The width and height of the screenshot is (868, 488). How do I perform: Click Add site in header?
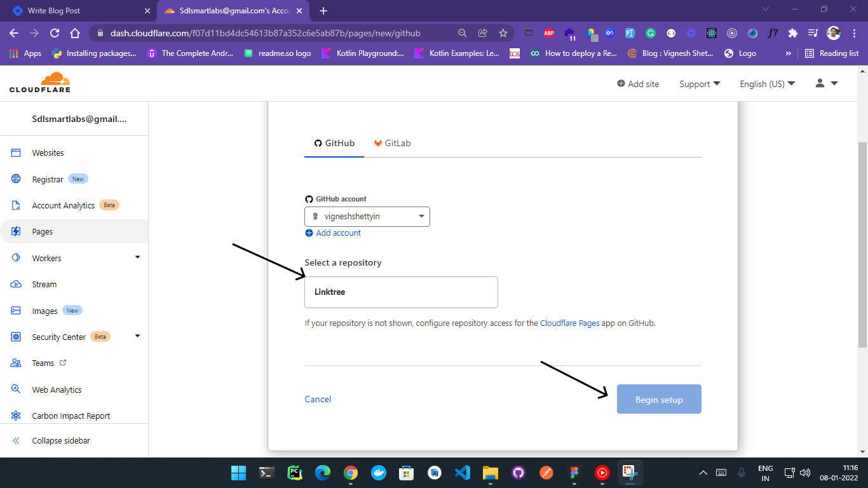pyautogui.click(x=638, y=84)
